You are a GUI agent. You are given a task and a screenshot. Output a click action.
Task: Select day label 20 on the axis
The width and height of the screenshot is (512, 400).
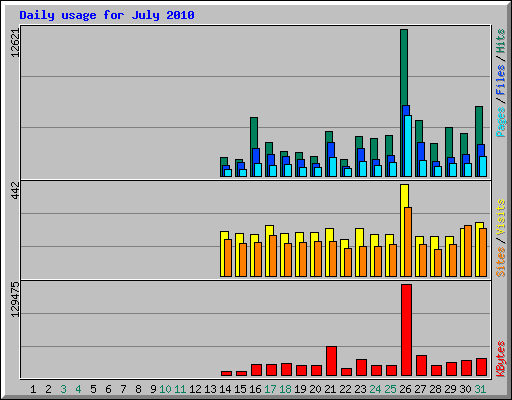(x=315, y=389)
